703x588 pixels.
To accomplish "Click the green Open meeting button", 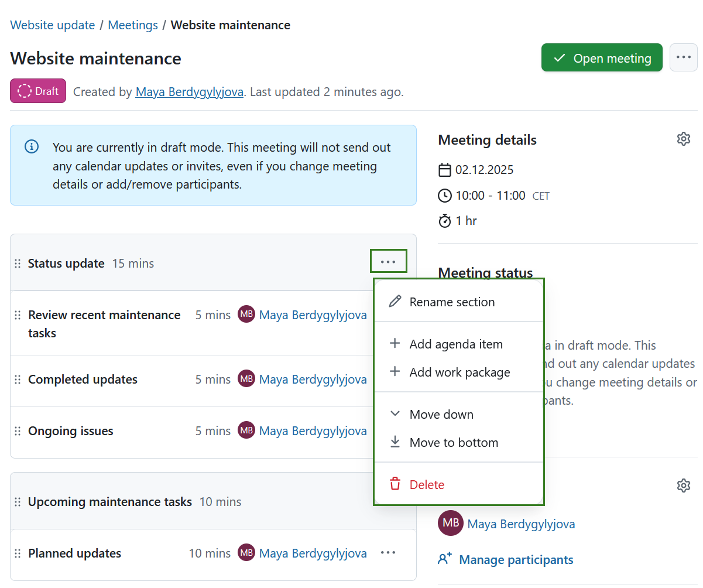I will [x=601, y=57].
